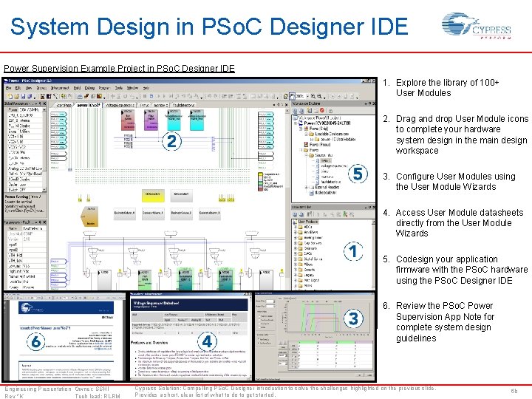
Task: Close the Parameters panel
Action: [44, 222]
